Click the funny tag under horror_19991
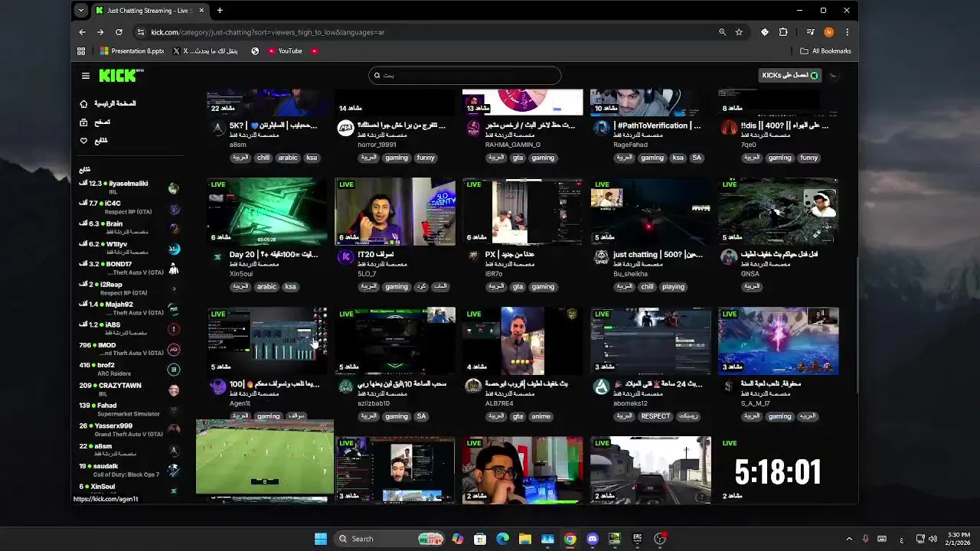Image resolution: width=980 pixels, height=551 pixels. (426, 158)
